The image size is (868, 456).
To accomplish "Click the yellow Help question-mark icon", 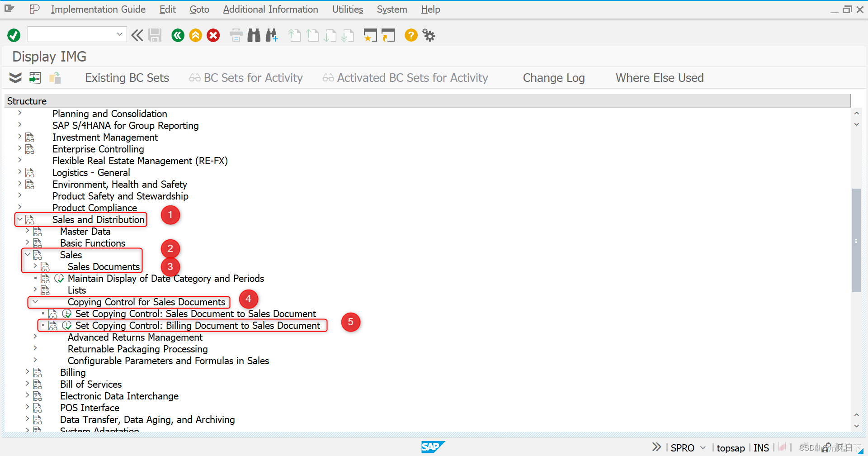I will point(411,35).
